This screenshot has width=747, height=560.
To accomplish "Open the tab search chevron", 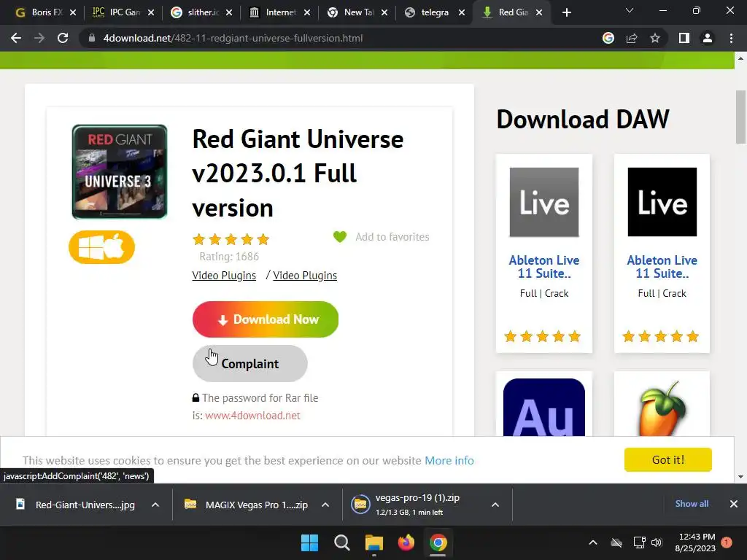I will click(x=630, y=10).
